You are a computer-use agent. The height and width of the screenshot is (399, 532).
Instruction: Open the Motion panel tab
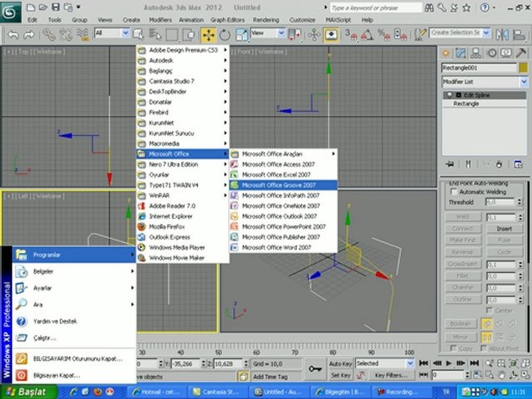point(492,53)
